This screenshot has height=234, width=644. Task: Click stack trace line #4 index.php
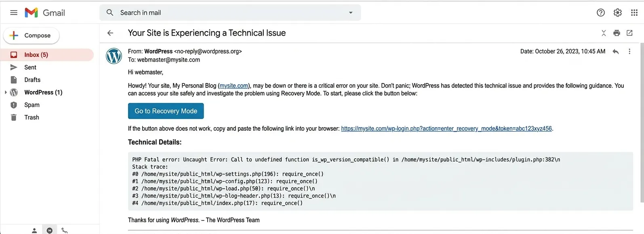click(x=217, y=203)
